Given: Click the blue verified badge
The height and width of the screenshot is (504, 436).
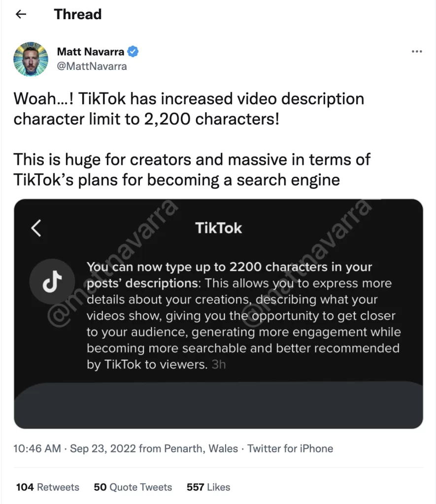Looking at the screenshot, I should [x=133, y=51].
